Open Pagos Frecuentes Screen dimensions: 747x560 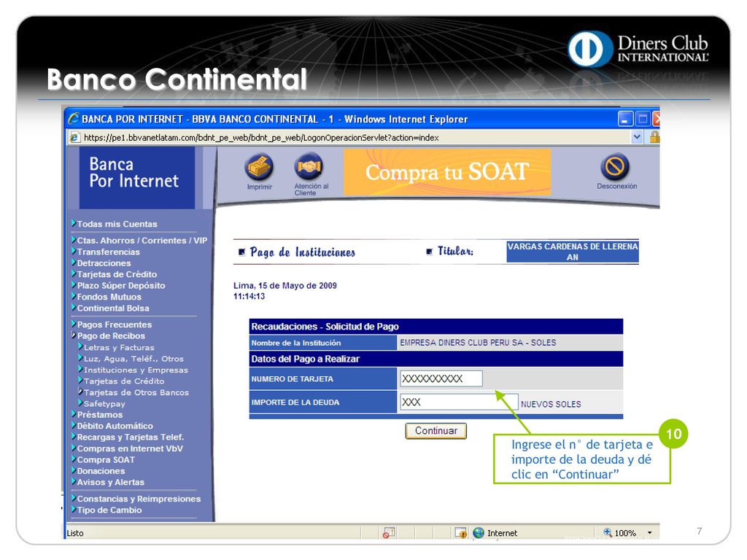pyautogui.click(x=115, y=324)
